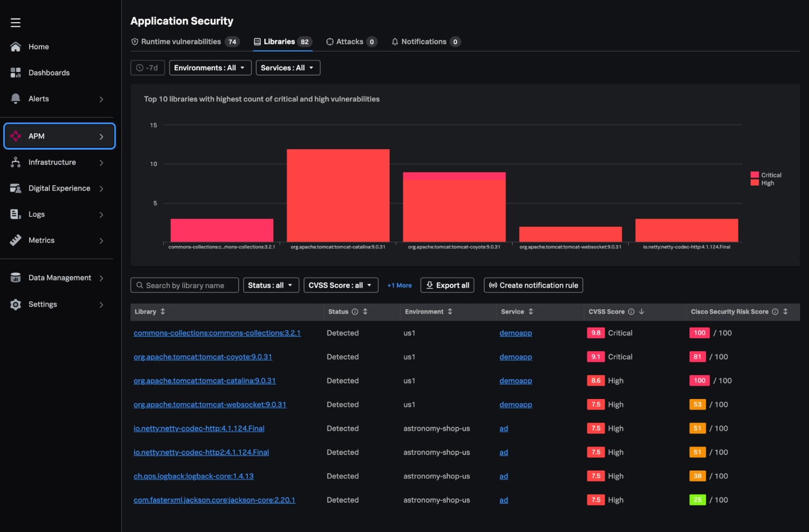Image resolution: width=809 pixels, height=532 pixels.
Task: Open jackson-core:2.20.1 library link
Action: pyautogui.click(x=214, y=500)
